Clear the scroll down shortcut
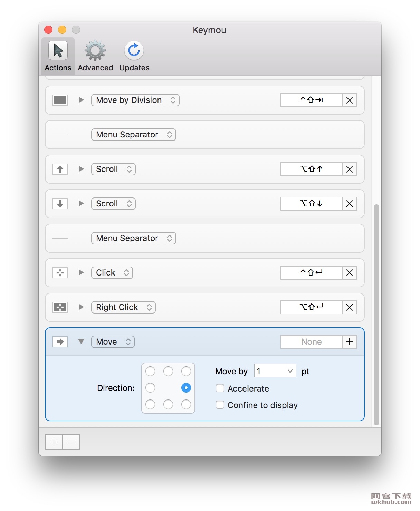This screenshot has height=511, width=420. pos(350,204)
